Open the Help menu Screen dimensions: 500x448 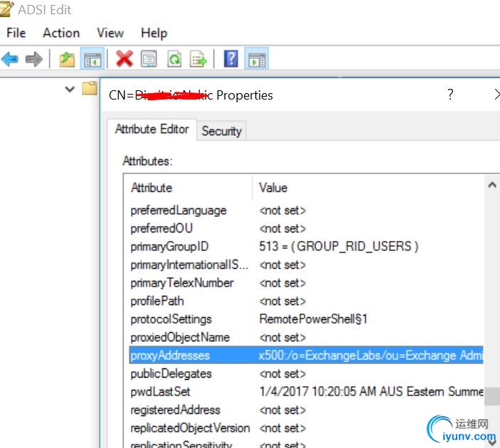pos(154,33)
